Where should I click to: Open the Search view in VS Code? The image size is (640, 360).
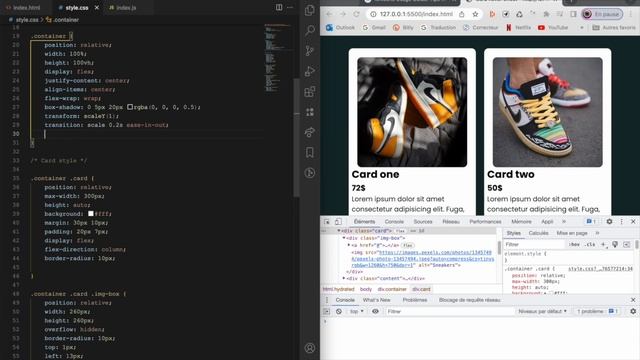[310, 31]
